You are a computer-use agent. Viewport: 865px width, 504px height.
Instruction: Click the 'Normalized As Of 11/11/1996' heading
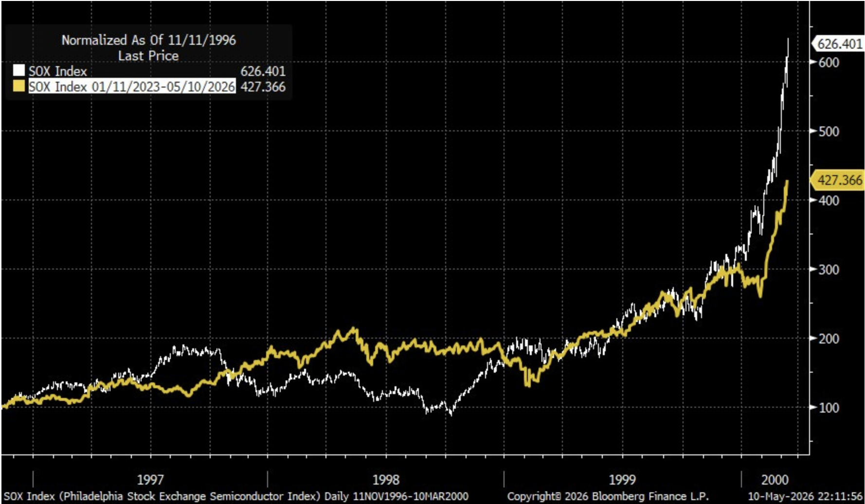tap(148, 40)
